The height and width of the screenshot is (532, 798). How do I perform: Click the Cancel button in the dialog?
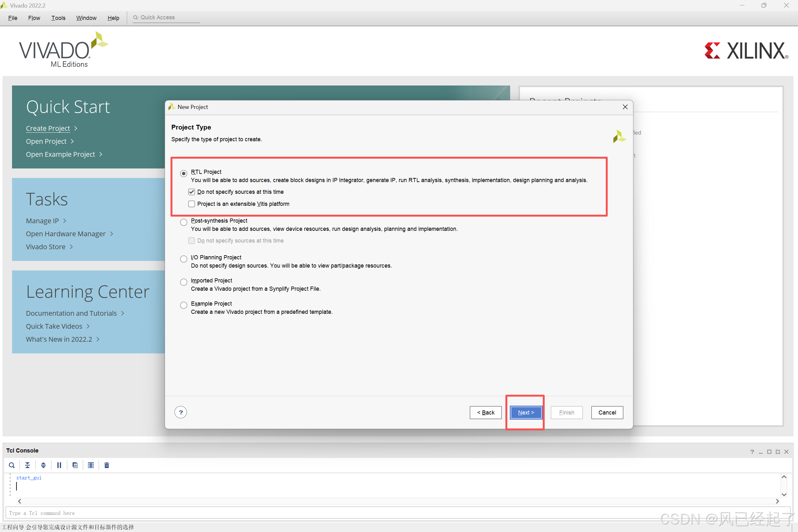click(x=607, y=412)
